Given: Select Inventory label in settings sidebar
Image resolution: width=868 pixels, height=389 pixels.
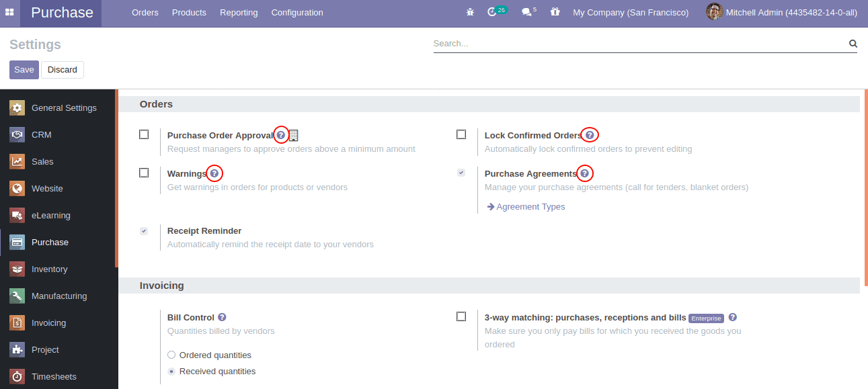Looking at the screenshot, I should (50, 269).
